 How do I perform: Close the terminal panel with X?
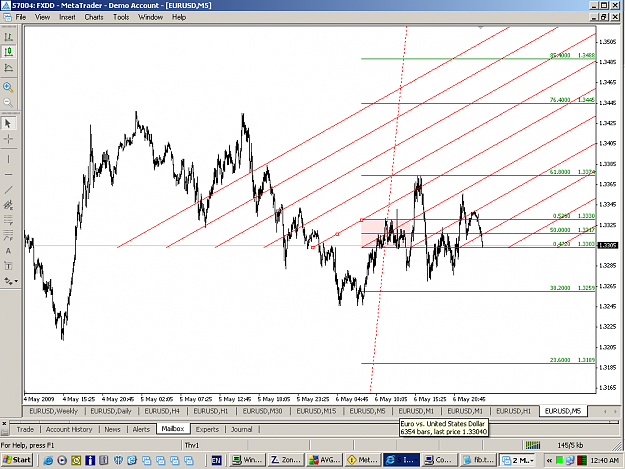(4, 423)
